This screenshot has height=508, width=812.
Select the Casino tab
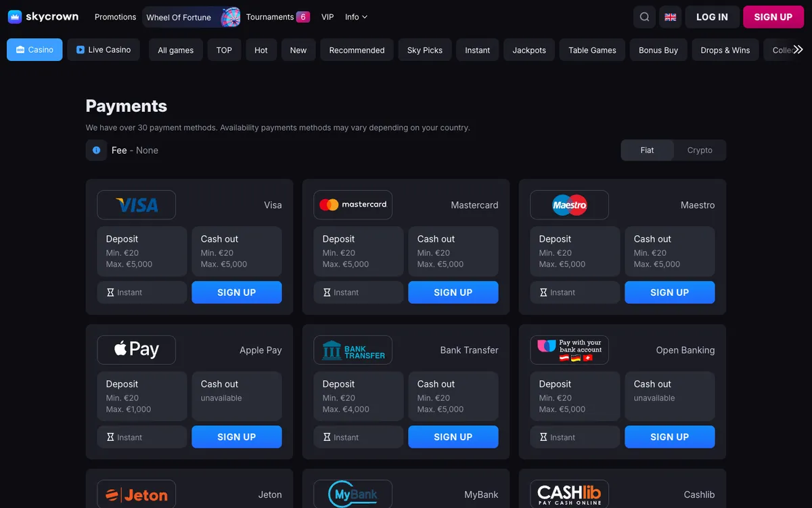coord(35,49)
